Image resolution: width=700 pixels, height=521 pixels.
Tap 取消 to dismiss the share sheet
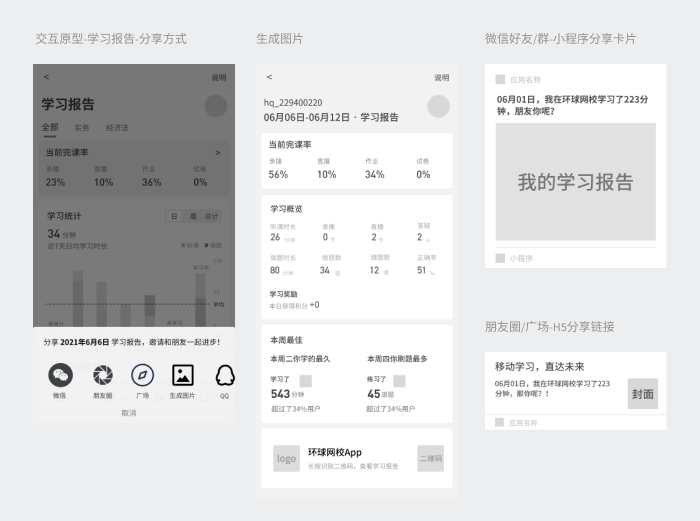[x=129, y=413]
